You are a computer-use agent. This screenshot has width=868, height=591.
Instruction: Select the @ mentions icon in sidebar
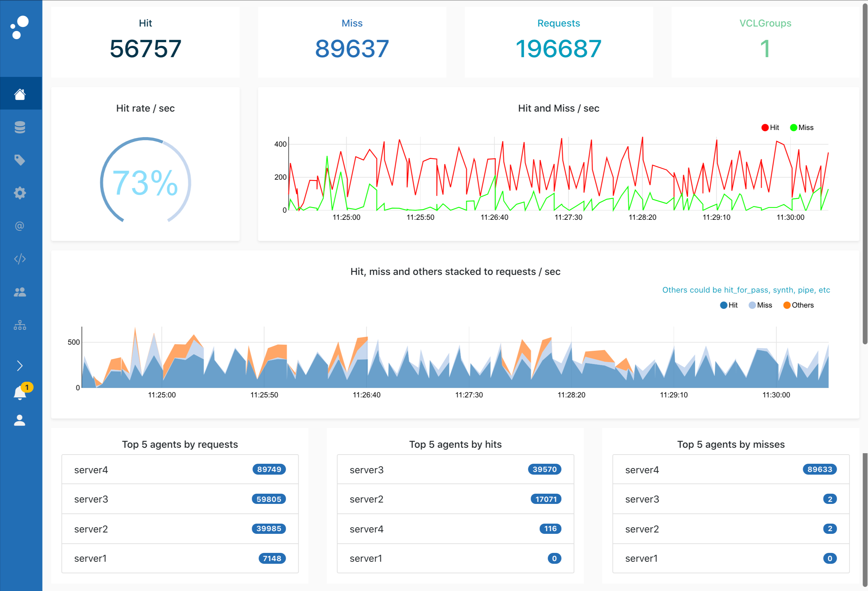(20, 226)
